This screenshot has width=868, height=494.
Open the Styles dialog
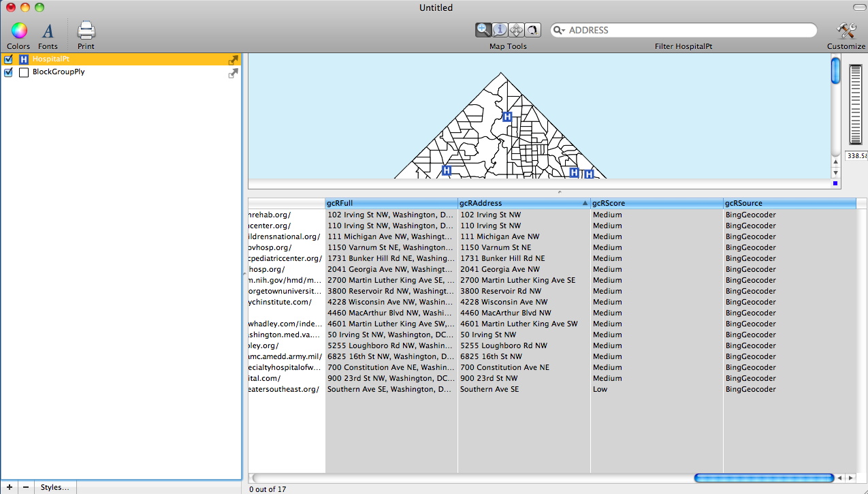[x=54, y=487]
